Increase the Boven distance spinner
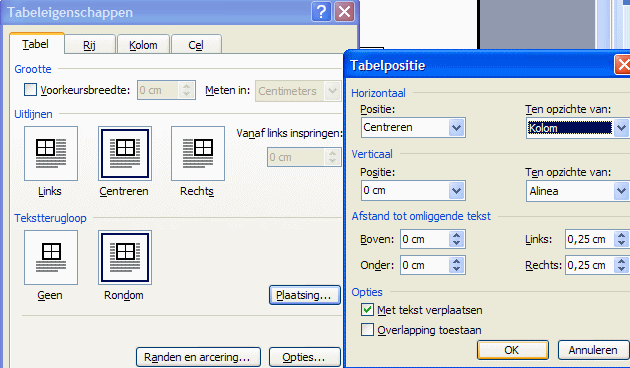The image size is (630, 368). 456,235
